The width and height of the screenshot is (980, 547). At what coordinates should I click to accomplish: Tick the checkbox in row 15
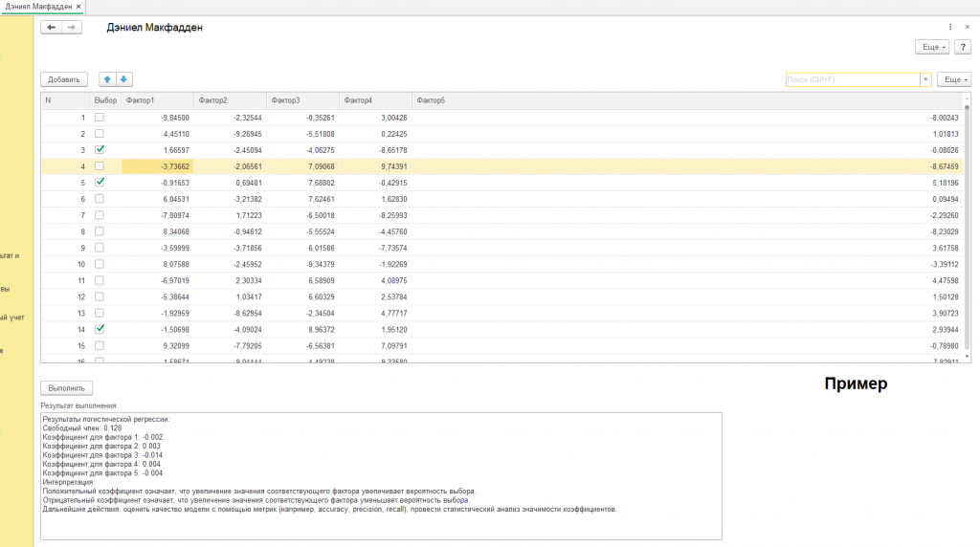click(100, 345)
